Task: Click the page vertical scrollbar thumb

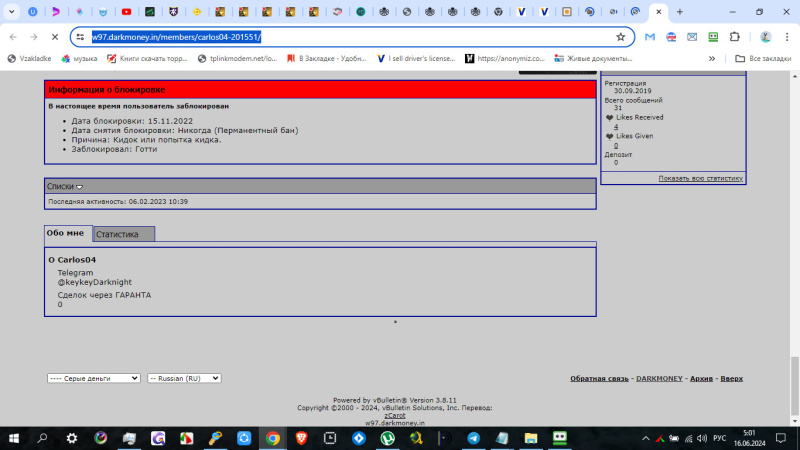Action: pyautogui.click(x=795, y=386)
